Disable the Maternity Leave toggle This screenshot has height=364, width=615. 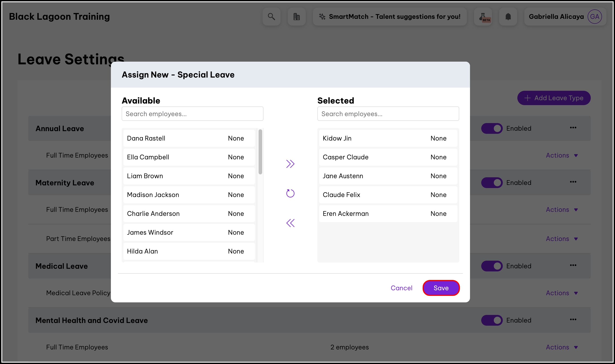pos(492,183)
